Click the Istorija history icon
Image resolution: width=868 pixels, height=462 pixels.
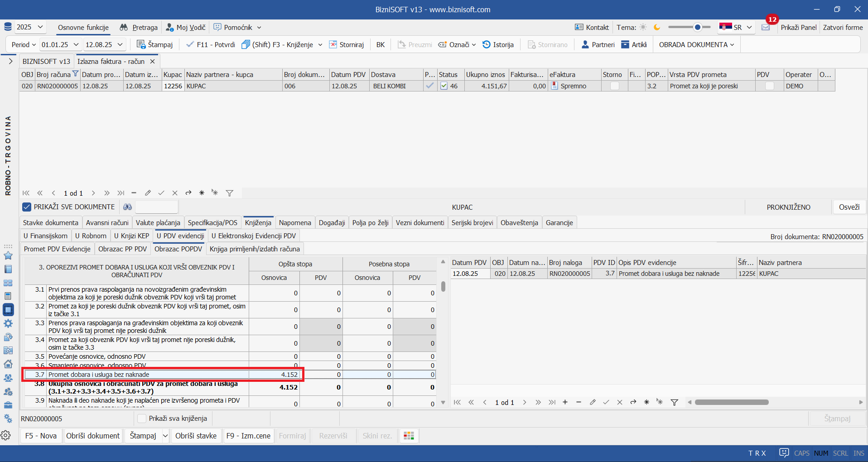(x=487, y=44)
